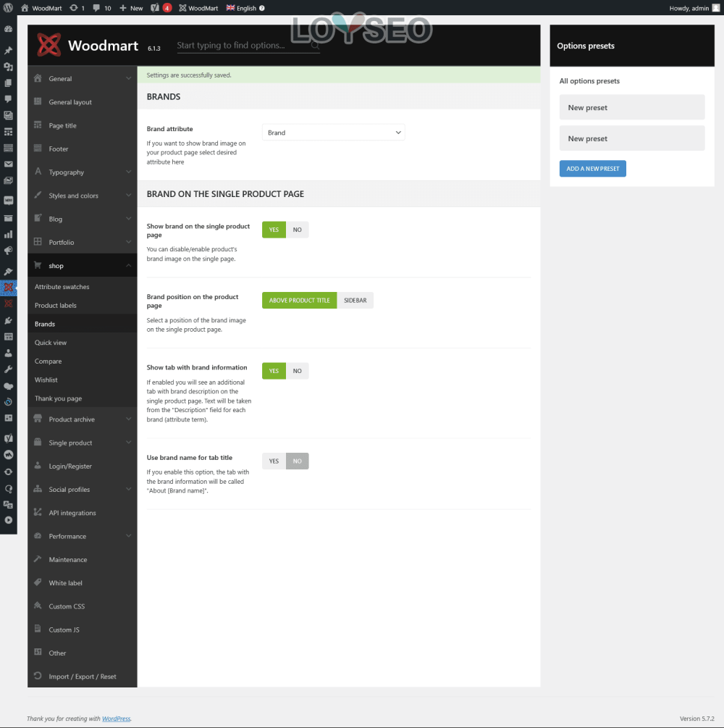Screen dimensions: 724x728
Task: Open Yoast notifications icon with badge 4
Action: 161,8
